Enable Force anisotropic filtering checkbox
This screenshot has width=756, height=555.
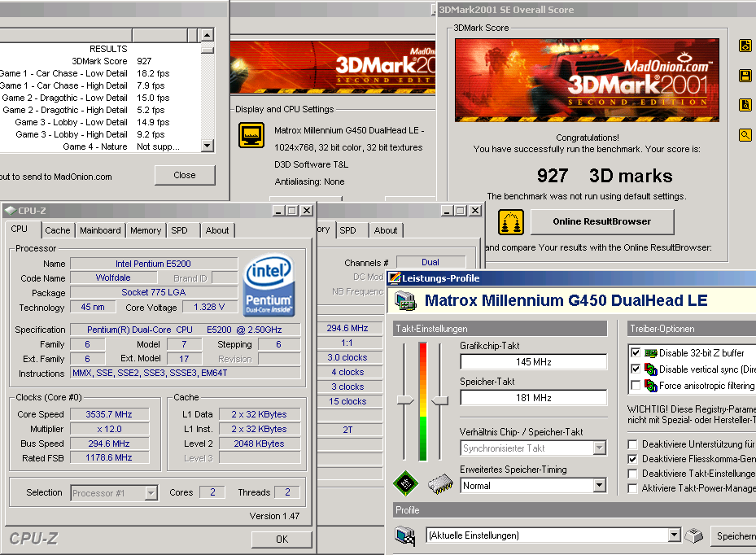[636, 385]
